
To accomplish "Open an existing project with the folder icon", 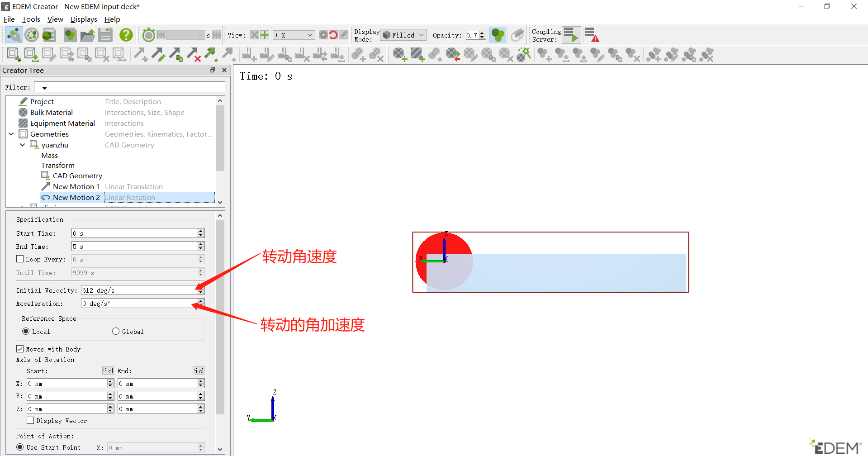I will (x=87, y=34).
